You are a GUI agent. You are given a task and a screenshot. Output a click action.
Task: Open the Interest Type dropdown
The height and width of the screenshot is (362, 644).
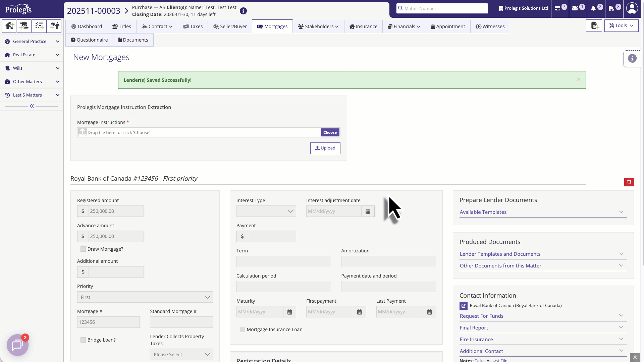point(266,212)
